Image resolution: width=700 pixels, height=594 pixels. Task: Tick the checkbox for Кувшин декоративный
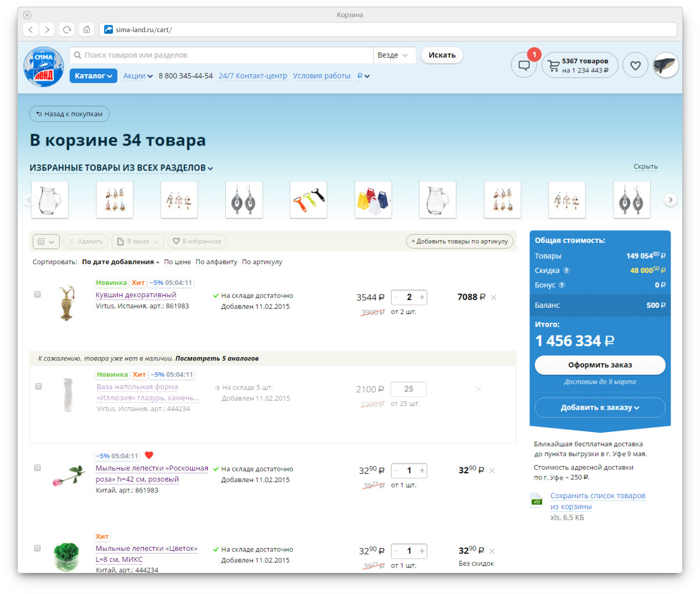coord(38,295)
